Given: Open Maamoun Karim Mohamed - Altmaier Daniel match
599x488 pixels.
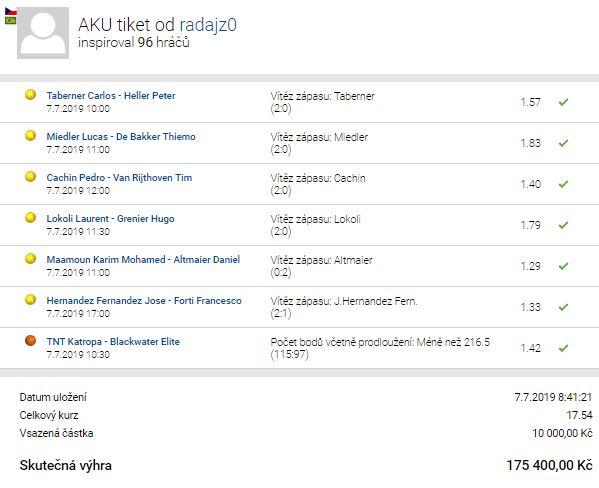Looking at the screenshot, I should coord(143,259).
